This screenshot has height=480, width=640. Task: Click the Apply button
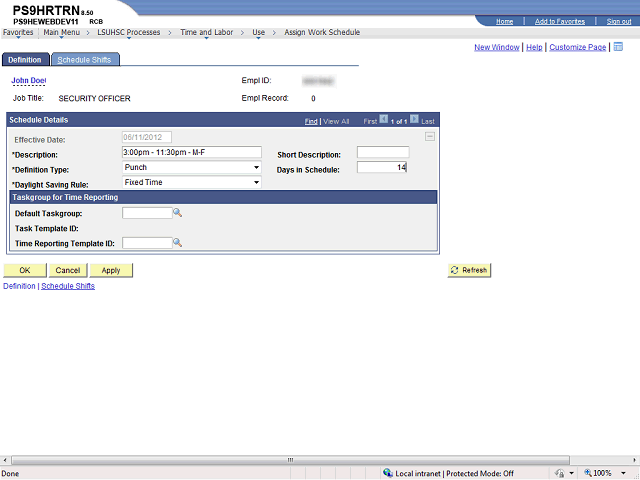(x=111, y=270)
